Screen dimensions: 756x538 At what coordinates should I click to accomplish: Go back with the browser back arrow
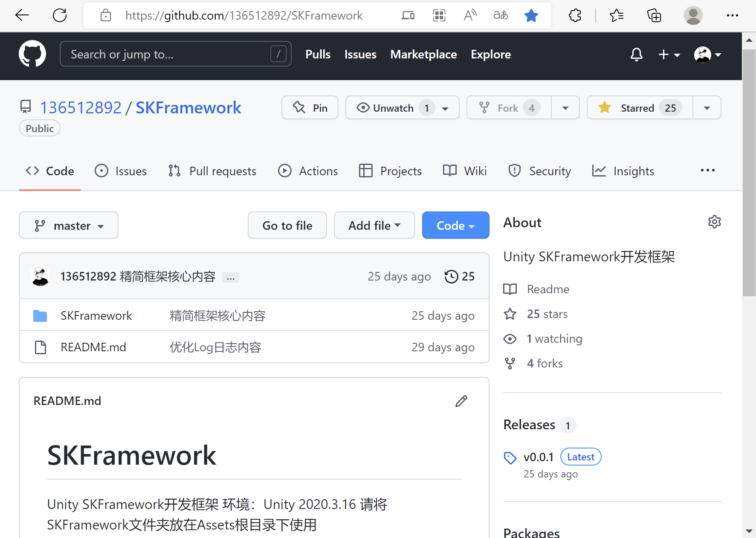coord(22,16)
